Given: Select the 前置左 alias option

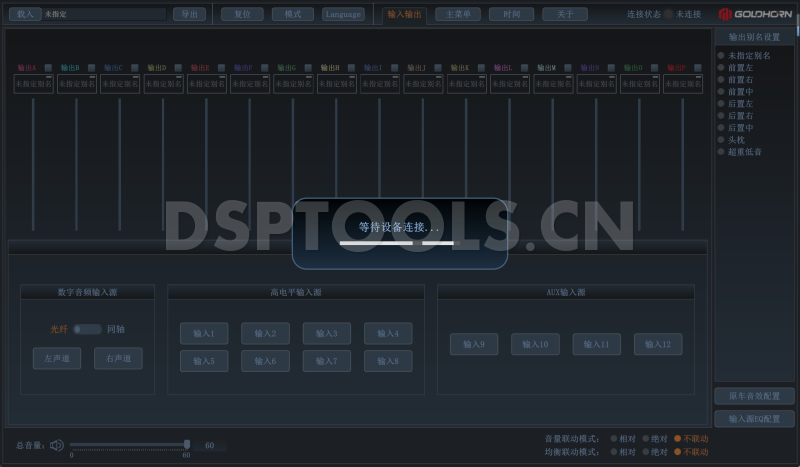Looking at the screenshot, I should [735, 67].
